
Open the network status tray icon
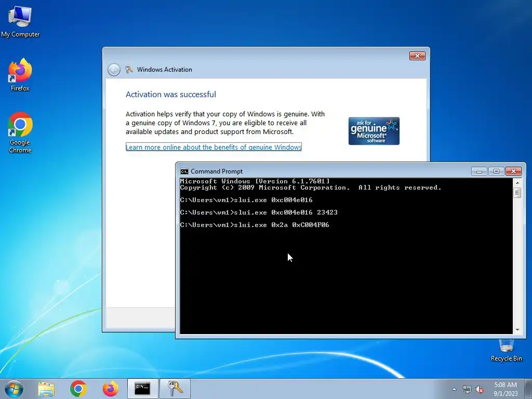pyautogui.click(x=467, y=390)
